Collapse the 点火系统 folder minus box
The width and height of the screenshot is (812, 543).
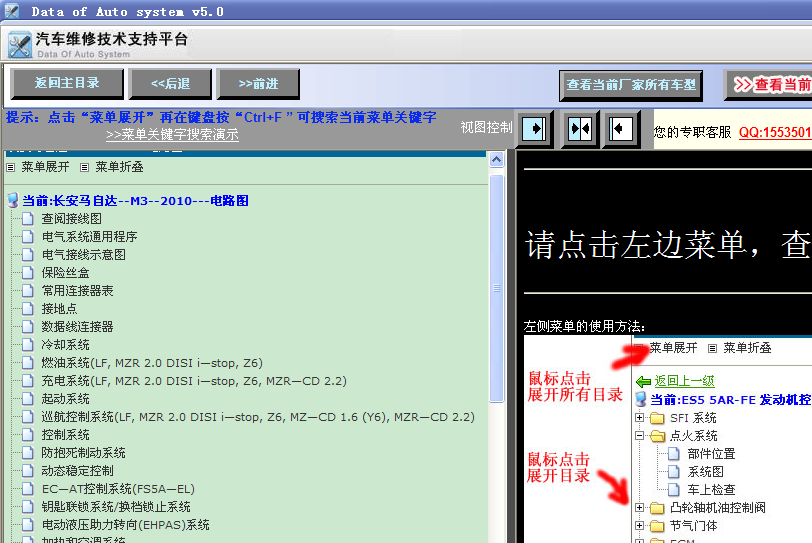pyautogui.click(x=640, y=435)
